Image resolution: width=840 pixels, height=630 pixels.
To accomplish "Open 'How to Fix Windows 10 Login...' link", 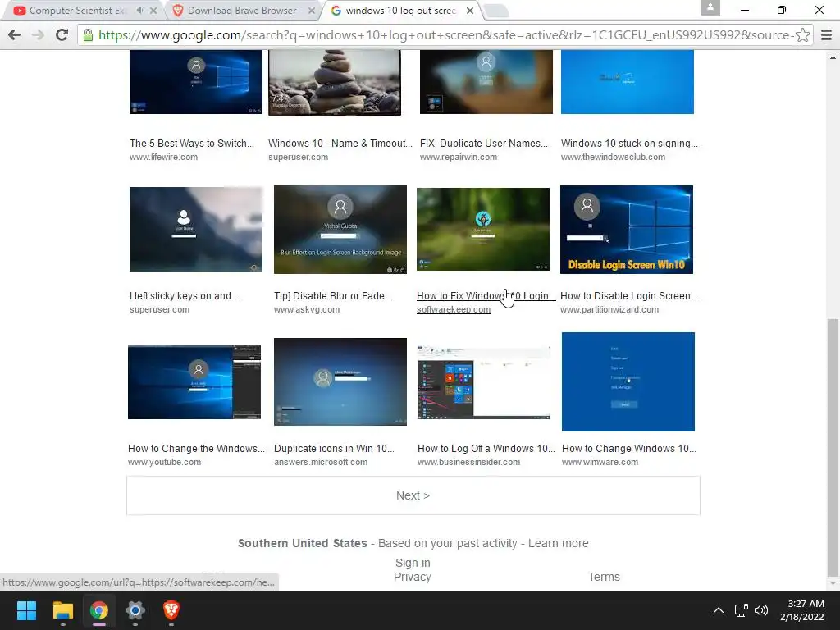I will click(x=486, y=295).
